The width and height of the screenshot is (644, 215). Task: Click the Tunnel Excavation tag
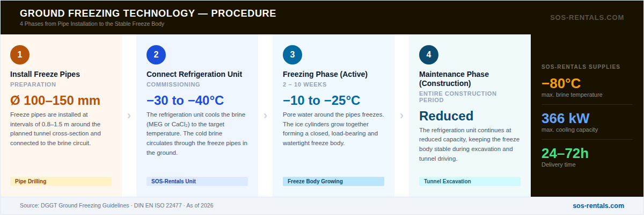coord(470,181)
